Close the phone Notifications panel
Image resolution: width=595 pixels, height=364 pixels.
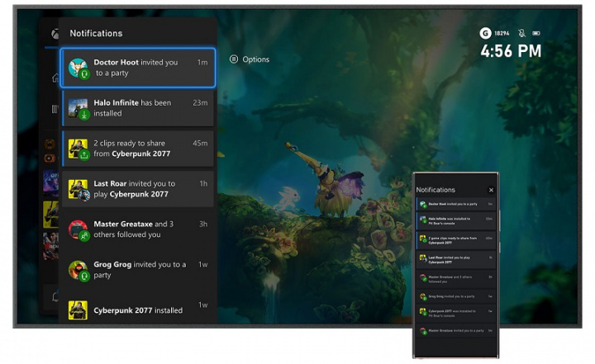[491, 190]
